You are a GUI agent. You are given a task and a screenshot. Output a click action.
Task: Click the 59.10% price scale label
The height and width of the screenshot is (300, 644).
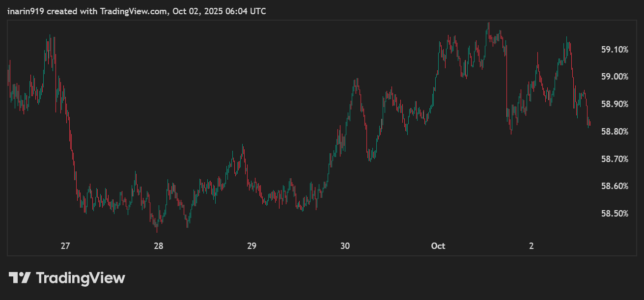pyautogui.click(x=615, y=50)
